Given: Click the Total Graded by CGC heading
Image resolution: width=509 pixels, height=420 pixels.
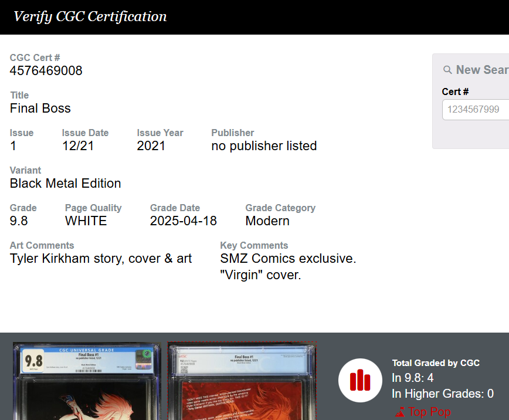Looking at the screenshot, I should coord(436,363).
